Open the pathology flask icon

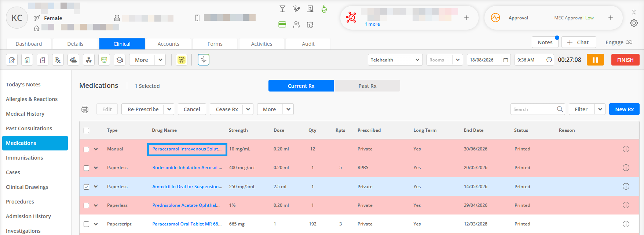coord(73,60)
